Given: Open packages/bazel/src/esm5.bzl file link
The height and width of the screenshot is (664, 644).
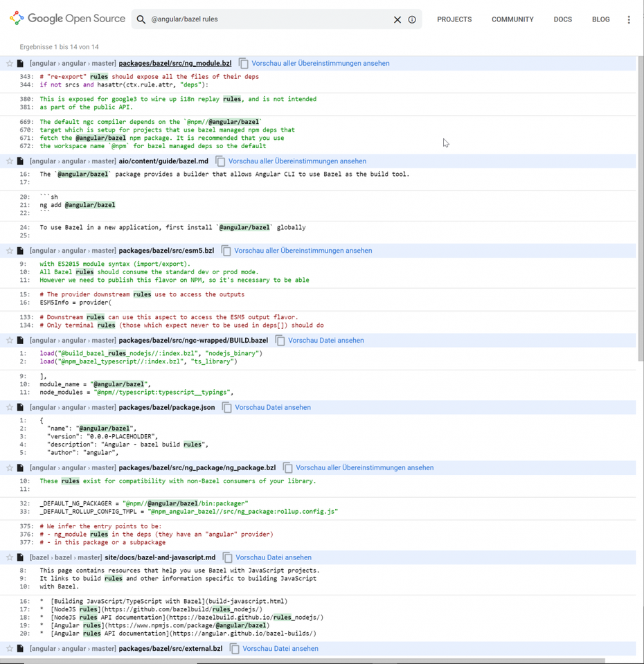Looking at the screenshot, I should pos(166,251).
